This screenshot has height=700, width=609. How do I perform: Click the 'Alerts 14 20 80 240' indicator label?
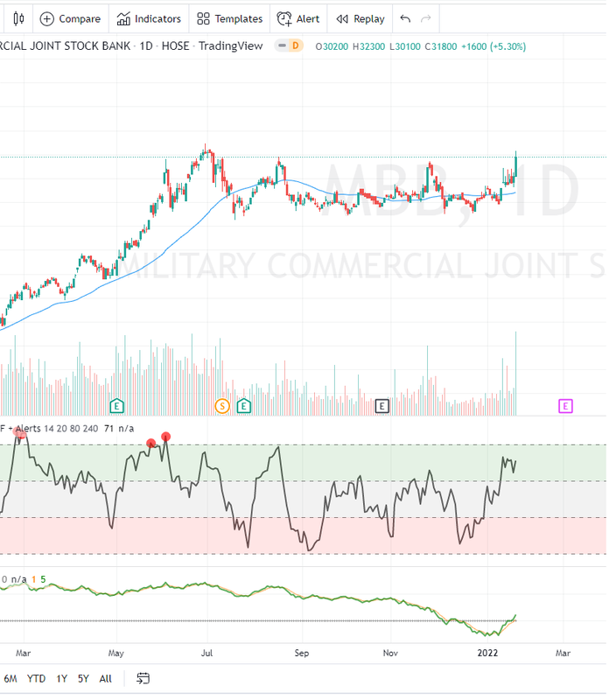[57, 429]
